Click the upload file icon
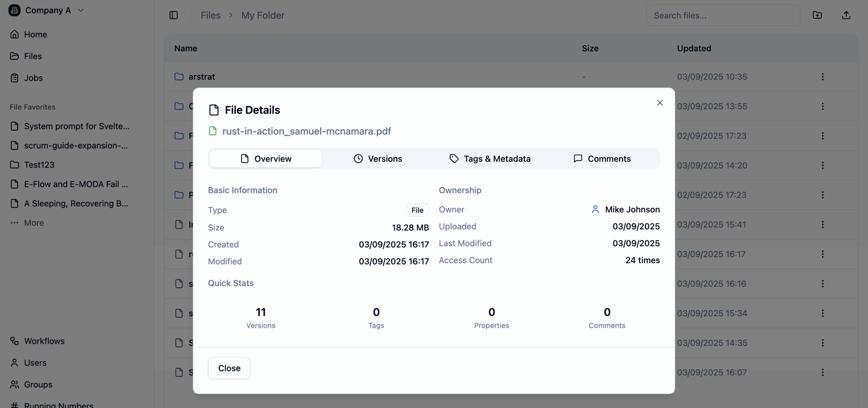This screenshot has width=868, height=408. pos(846,15)
